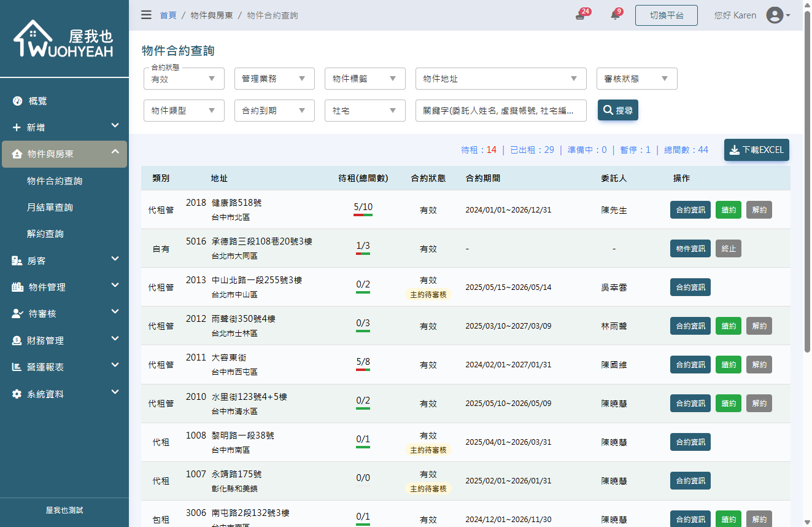Expand the 物件管理 sidebar chevron
This screenshot has height=527, width=812.
pyautogui.click(x=114, y=285)
